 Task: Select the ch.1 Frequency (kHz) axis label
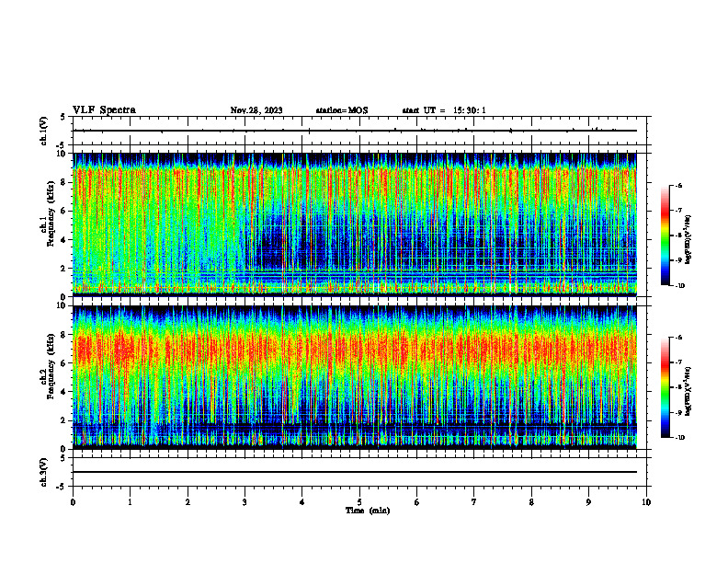pos(48,213)
